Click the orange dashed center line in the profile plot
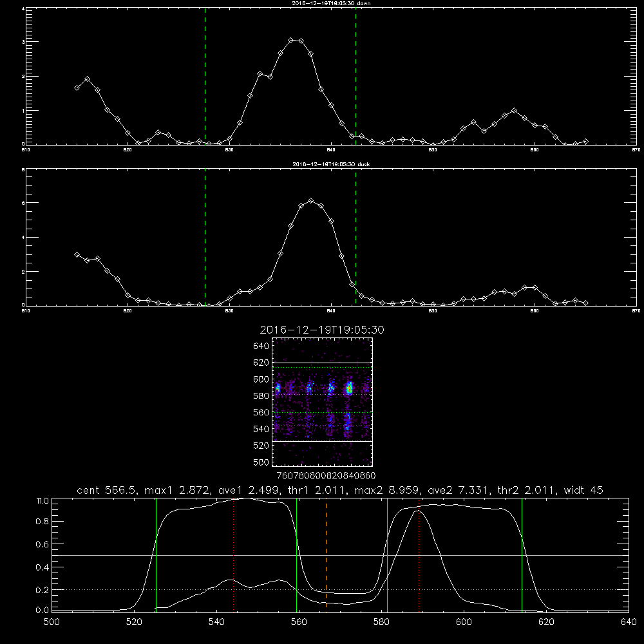 tap(326, 554)
